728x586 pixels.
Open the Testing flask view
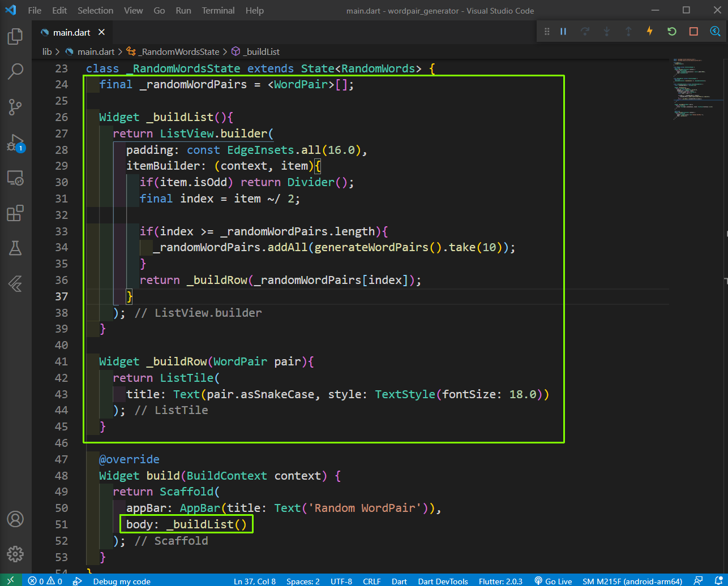[x=15, y=248]
